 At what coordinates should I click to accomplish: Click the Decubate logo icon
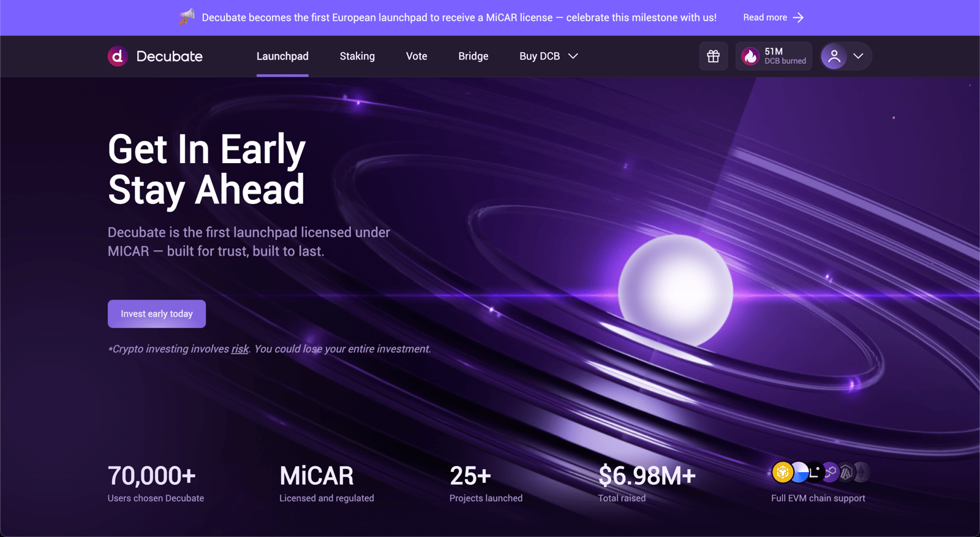click(x=118, y=56)
